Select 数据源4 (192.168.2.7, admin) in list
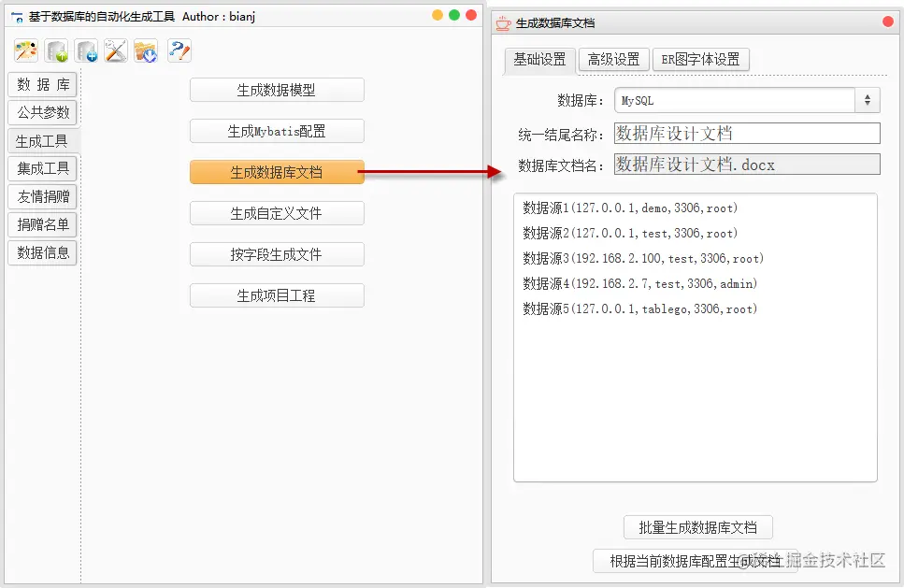904x588 pixels. coord(696,283)
